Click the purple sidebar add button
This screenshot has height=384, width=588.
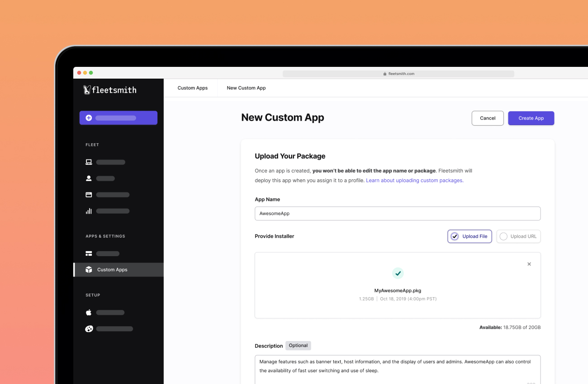tap(119, 118)
